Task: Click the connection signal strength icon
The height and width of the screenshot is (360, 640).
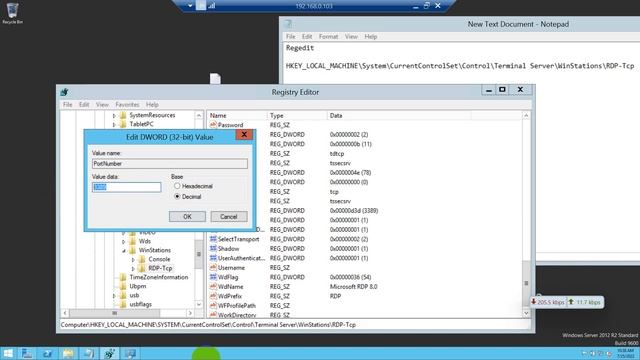Action: pos(211,6)
